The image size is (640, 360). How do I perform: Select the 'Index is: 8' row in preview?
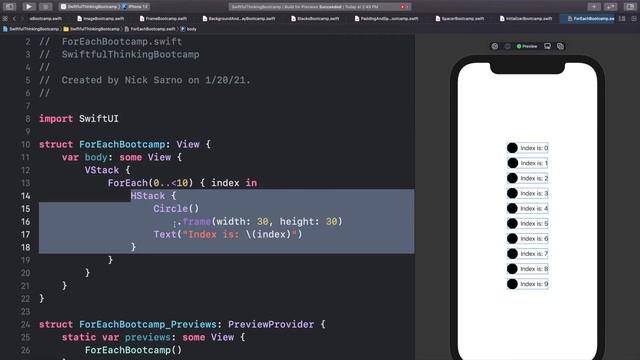click(x=527, y=269)
